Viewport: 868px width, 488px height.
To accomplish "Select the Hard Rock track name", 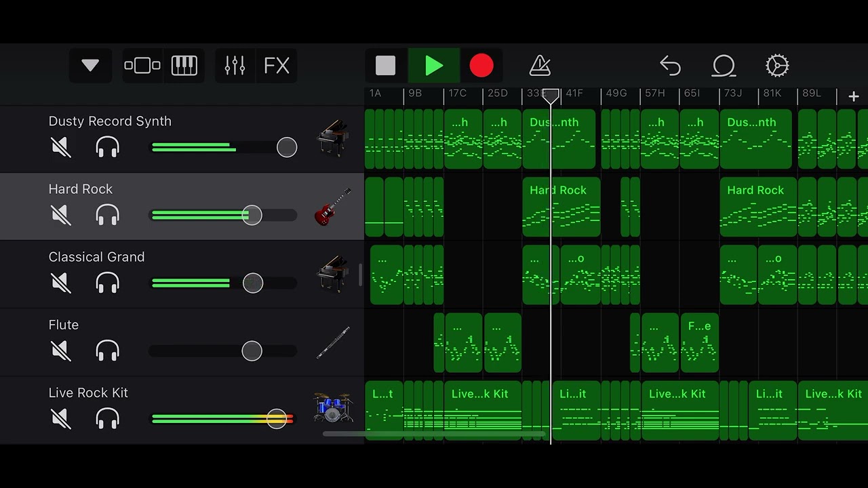I will [80, 189].
